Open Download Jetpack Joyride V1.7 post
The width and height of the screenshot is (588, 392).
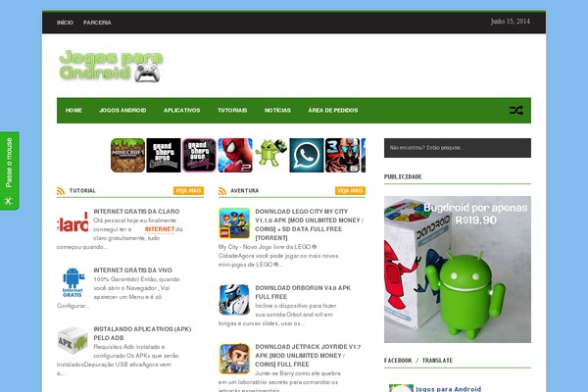pos(308,356)
